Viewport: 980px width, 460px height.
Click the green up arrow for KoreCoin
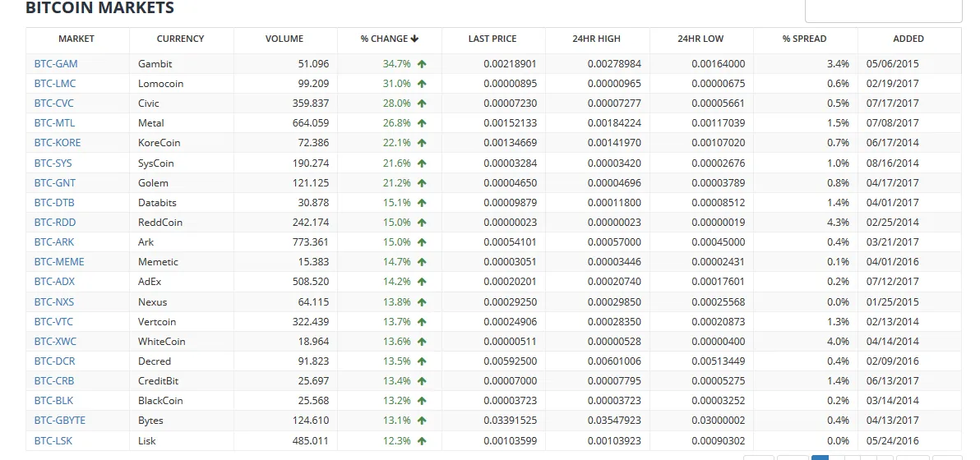pos(422,143)
